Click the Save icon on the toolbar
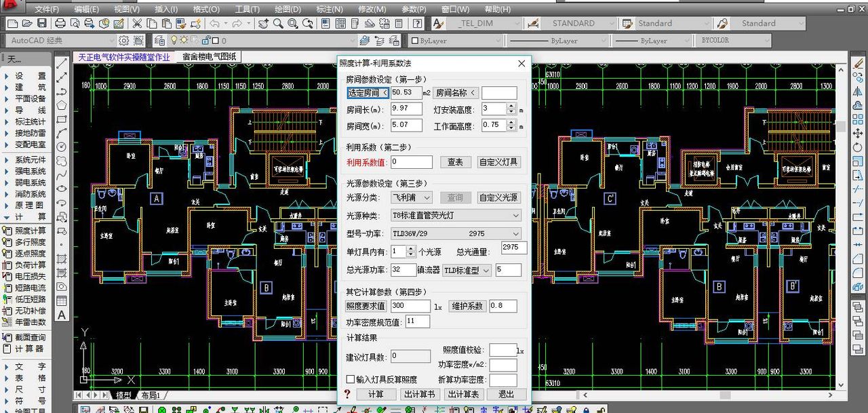Image resolution: width=868 pixels, height=413 pixels. pos(41,23)
